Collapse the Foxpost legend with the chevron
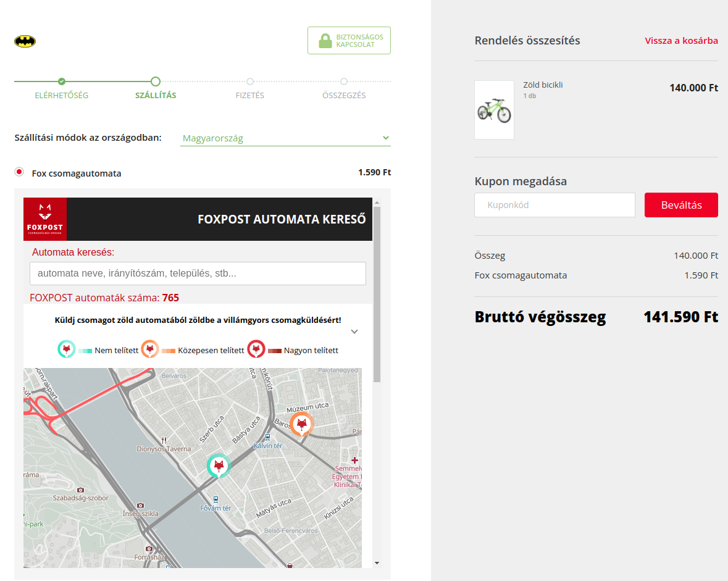This screenshot has height=581, width=728. [354, 332]
